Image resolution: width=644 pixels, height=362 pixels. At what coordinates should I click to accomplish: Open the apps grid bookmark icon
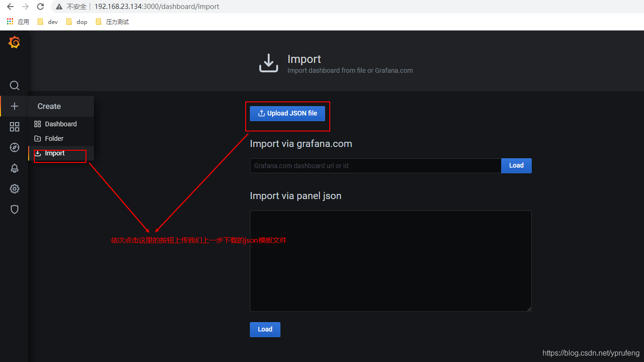click(10, 22)
